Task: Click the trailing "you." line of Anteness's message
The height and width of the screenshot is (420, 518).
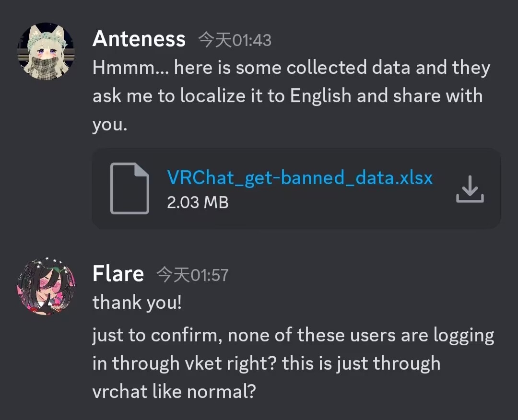Action: click(x=110, y=124)
